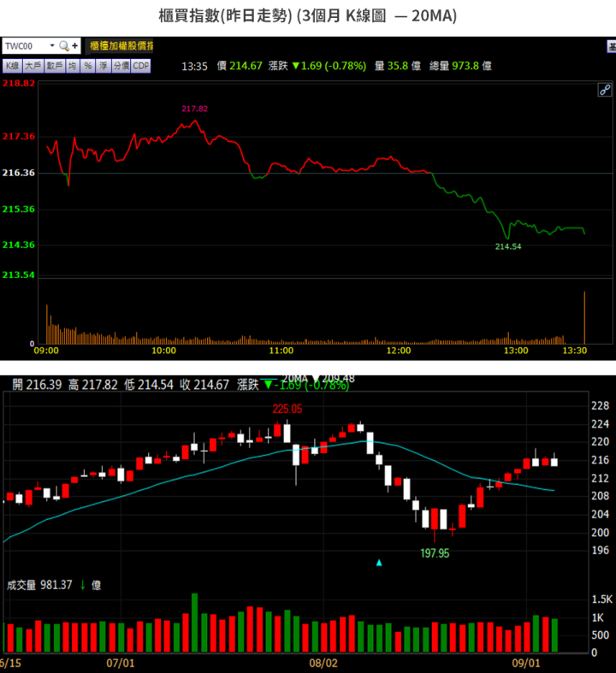Click the 收 214.67 close price readout
Viewport: 616px width, 673px height.
(204, 385)
